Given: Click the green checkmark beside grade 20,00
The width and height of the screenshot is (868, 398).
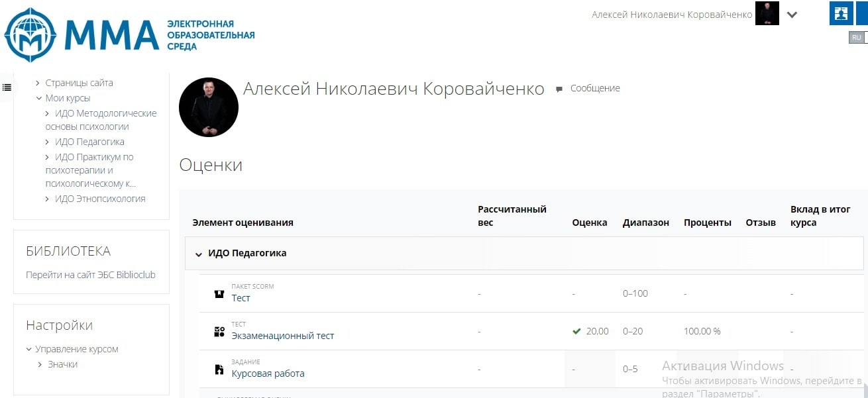Looking at the screenshot, I should click(x=576, y=331).
